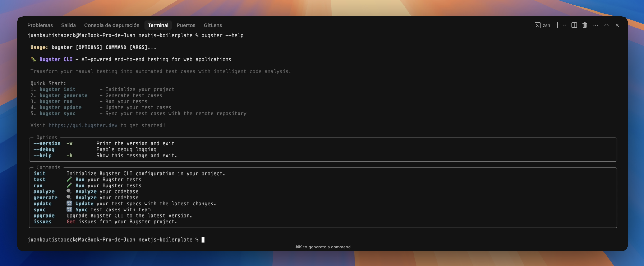Viewport: 644px width, 266px height.
Task: Create a new terminal with plus icon
Action: point(557,25)
